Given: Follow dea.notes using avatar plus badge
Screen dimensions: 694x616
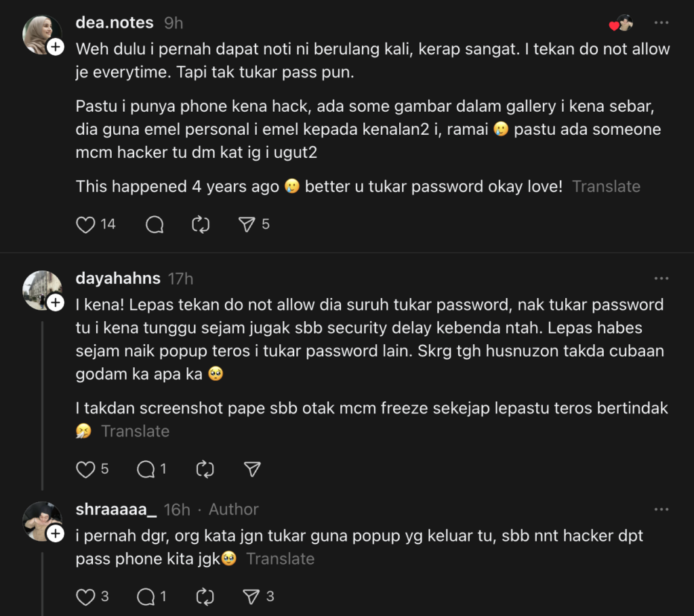Looking at the screenshot, I should pos(55,47).
